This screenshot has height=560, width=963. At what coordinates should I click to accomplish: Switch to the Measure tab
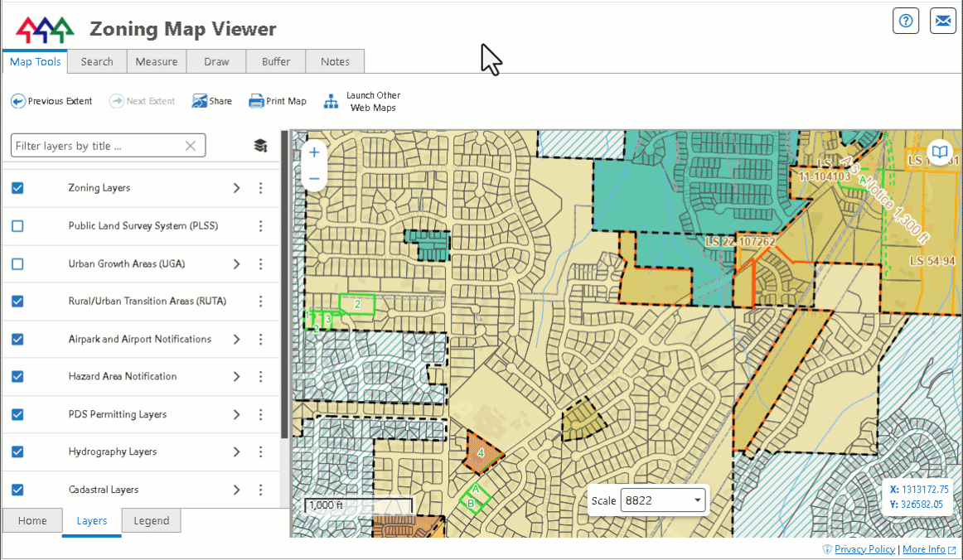point(157,61)
